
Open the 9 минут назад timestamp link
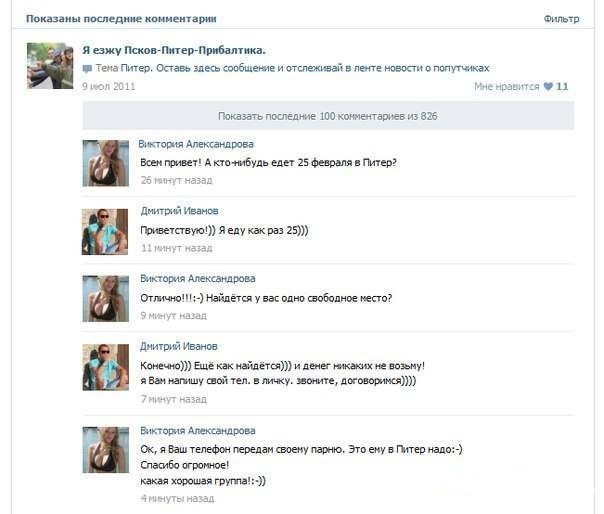[174, 316]
